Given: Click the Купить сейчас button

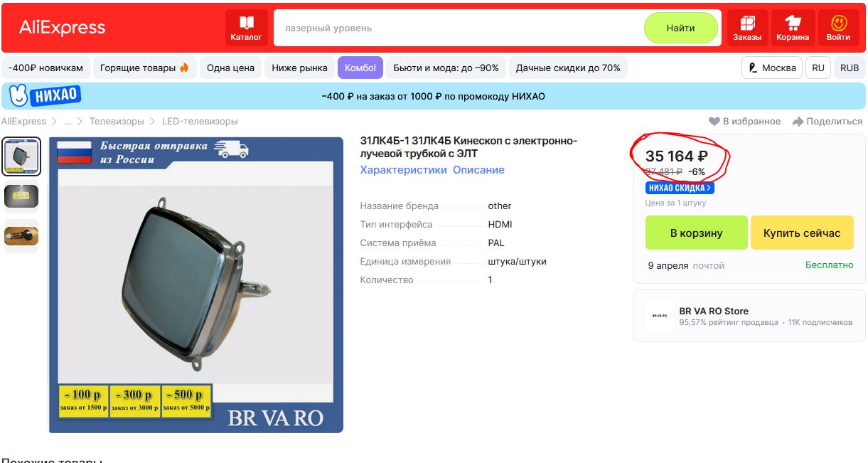Looking at the screenshot, I should pos(802,233).
